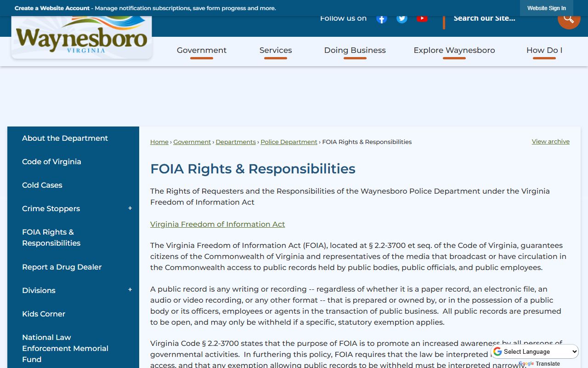Open the Government menu

pos(202,50)
